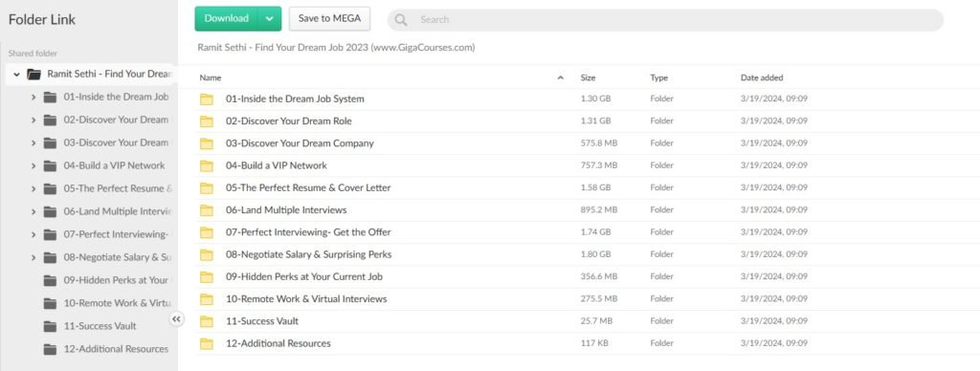Screen dimensions: 980x371
Task: Click yellow folder icon of 05-The Perfect Resume & Cover Letter
Action: (207, 188)
